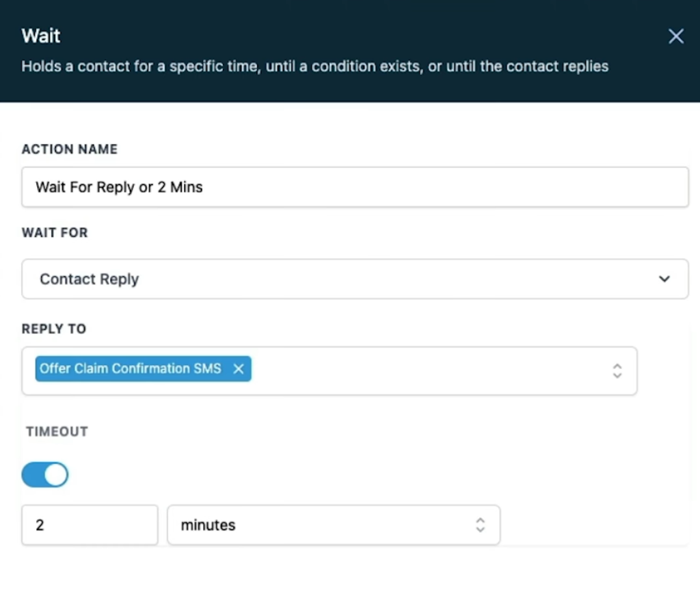Click the ACTION NAME label
The image size is (700, 591).
pyautogui.click(x=70, y=149)
